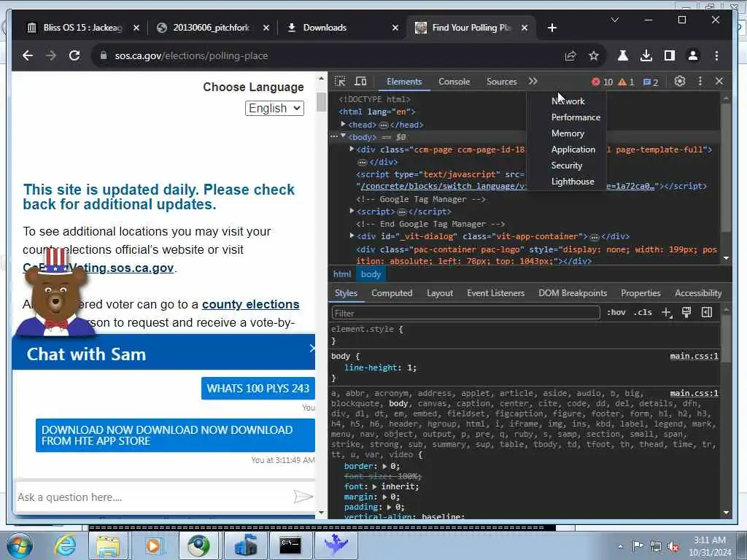Select Security from overflow menu

pos(566,166)
